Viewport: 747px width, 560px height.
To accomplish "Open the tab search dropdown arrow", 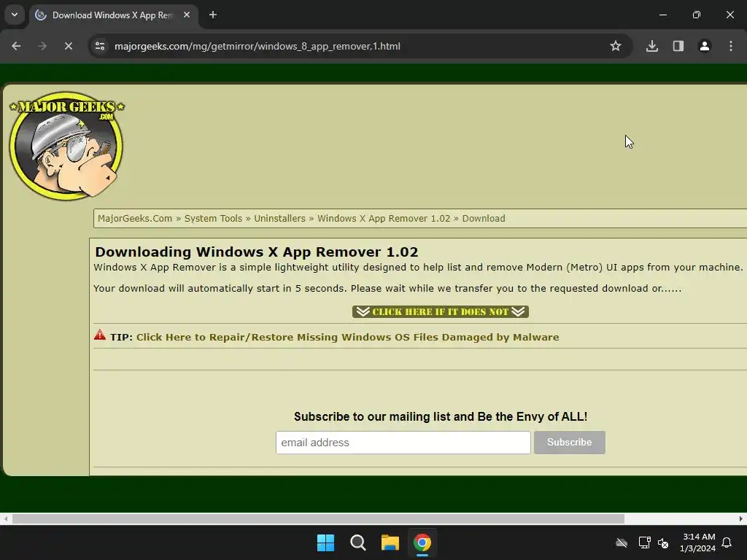I will [x=15, y=15].
